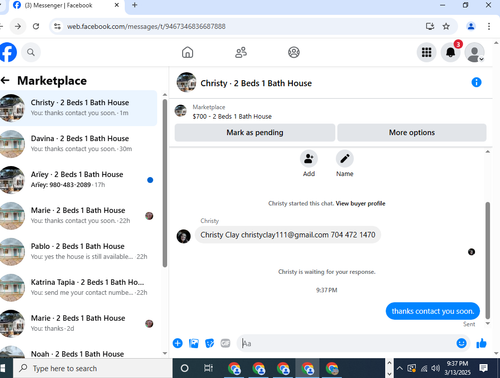
Task: Open Notifications bell icon
Action: click(x=450, y=52)
